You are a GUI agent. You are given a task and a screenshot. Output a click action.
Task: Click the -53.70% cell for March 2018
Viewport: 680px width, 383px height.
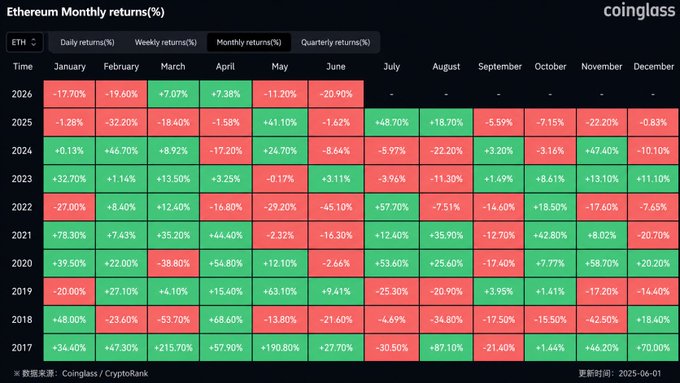[173, 319]
